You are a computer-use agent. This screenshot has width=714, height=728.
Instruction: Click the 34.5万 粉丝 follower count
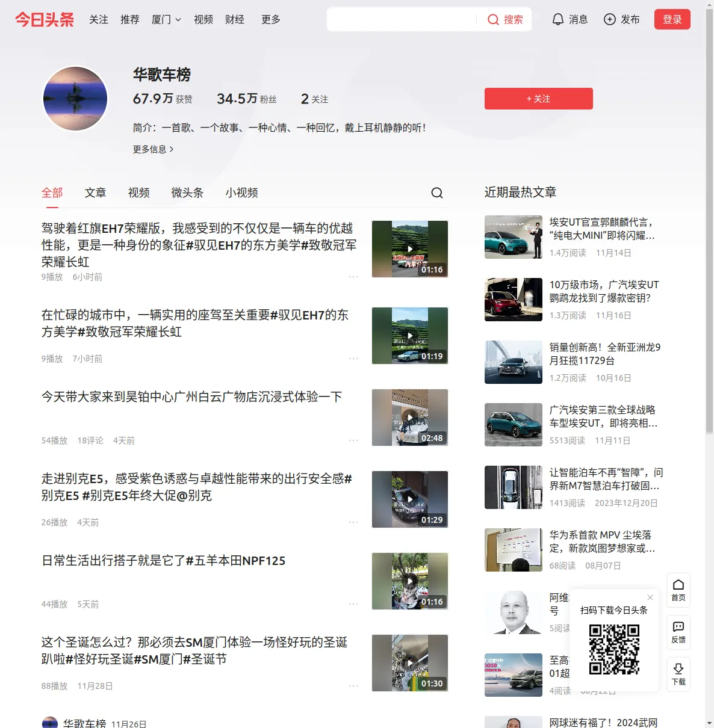coord(247,99)
